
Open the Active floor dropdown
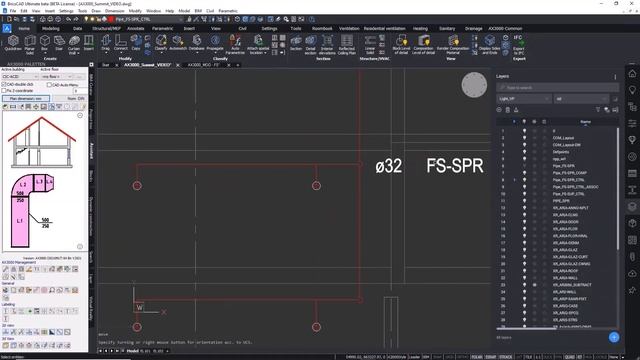[57, 76]
